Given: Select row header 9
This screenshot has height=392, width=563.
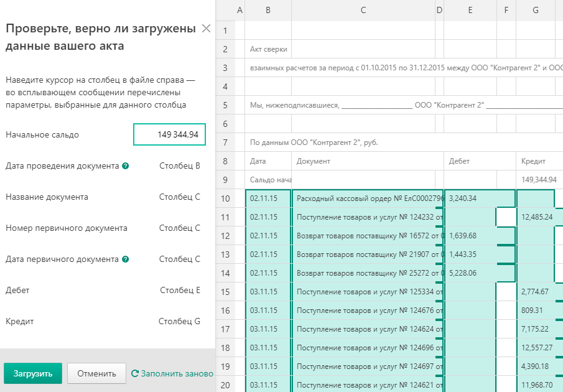Looking at the screenshot, I should (x=225, y=180).
